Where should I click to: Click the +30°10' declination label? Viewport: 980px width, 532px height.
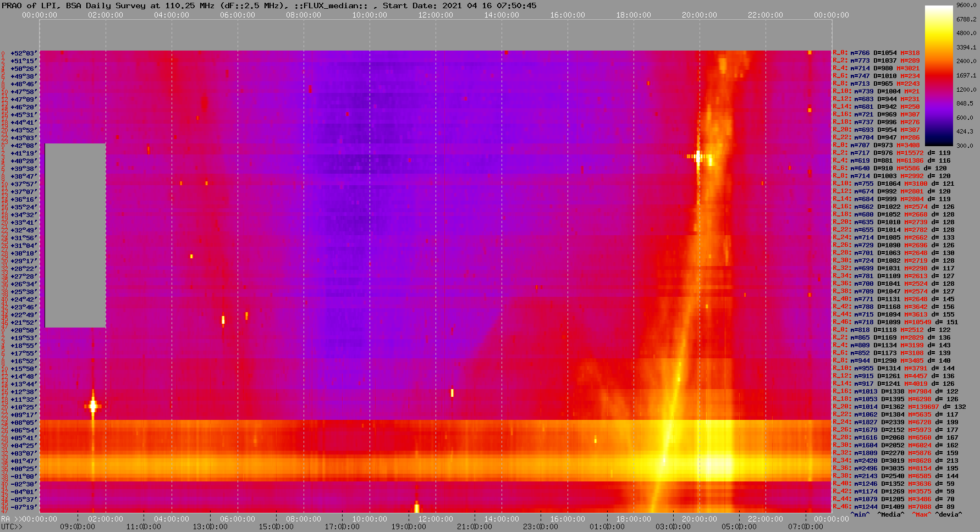point(24,253)
